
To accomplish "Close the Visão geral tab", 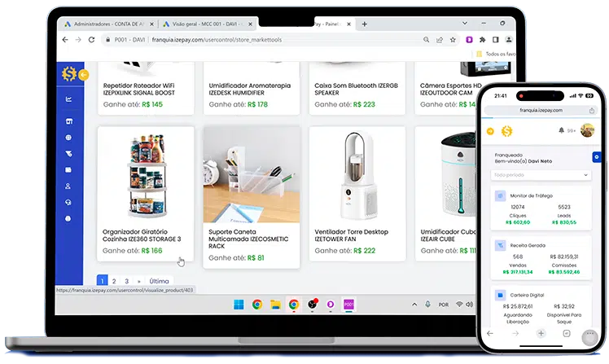I will pyautogui.click(x=251, y=24).
